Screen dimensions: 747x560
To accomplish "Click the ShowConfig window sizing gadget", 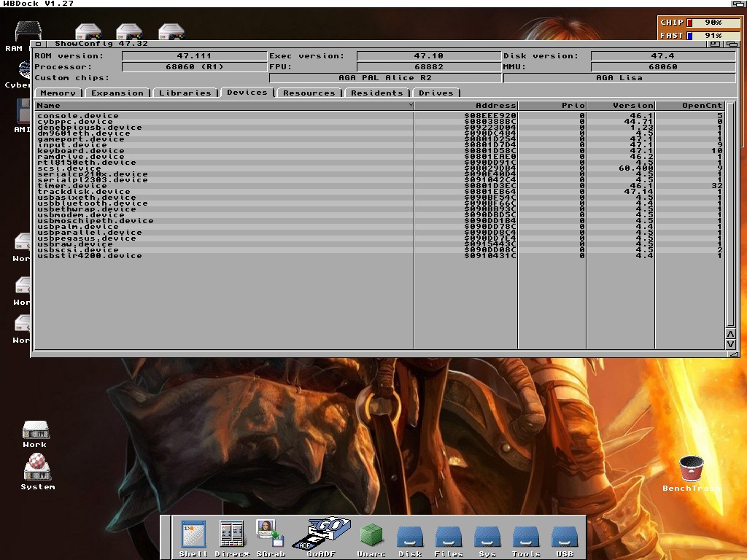I will click(x=734, y=354).
